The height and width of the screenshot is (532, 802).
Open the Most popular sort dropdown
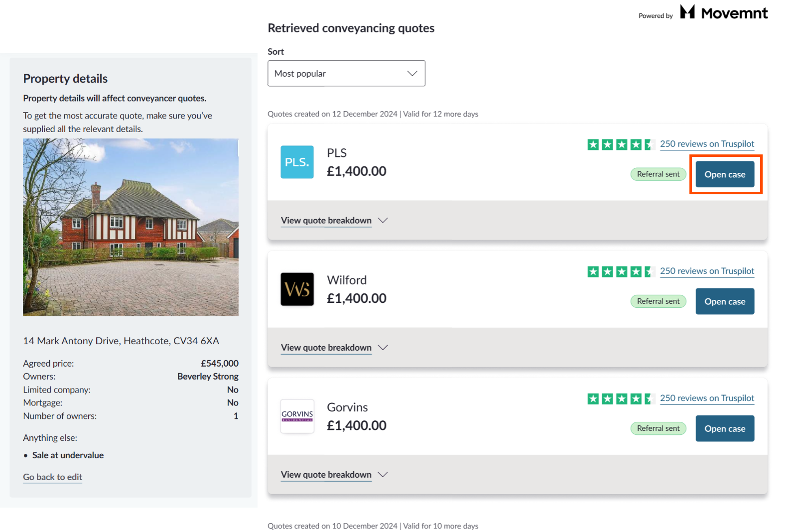(346, 73)
